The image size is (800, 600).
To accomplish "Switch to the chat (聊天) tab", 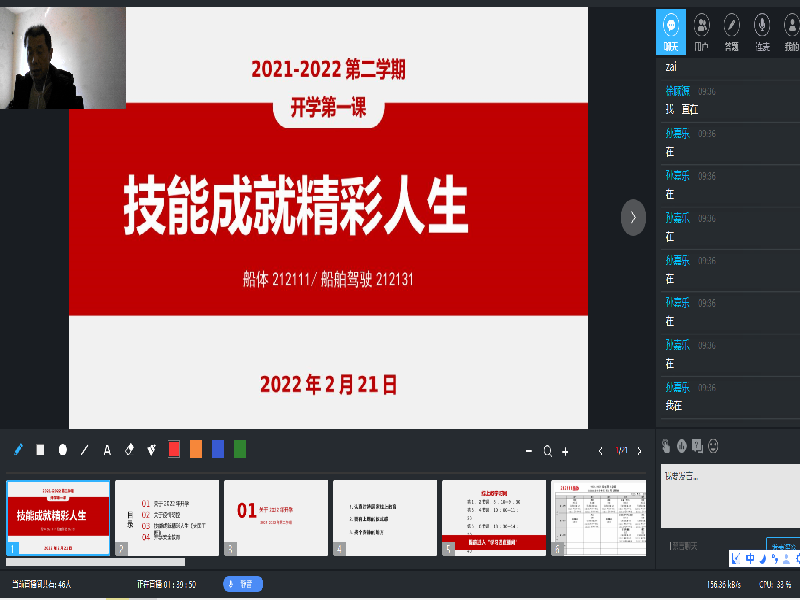I will point(671,30).
